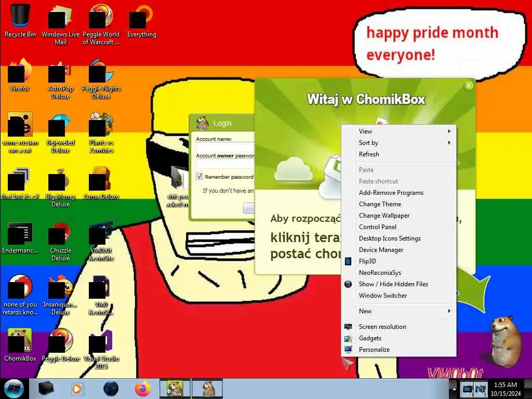The height and width of the screenshot is (399, 532).
Task: Open Control Panel from the context menu
Action: click(x=398, y=227)
